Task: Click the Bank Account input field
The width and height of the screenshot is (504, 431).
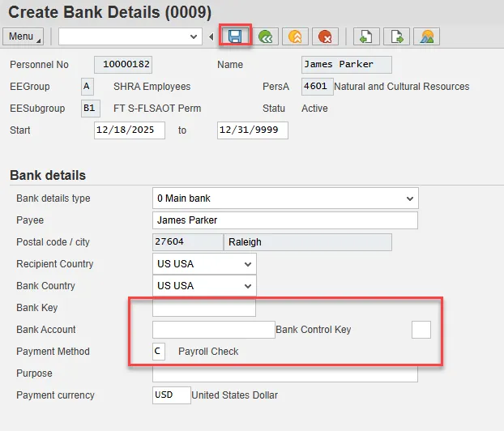Action: tap(214, 330)
